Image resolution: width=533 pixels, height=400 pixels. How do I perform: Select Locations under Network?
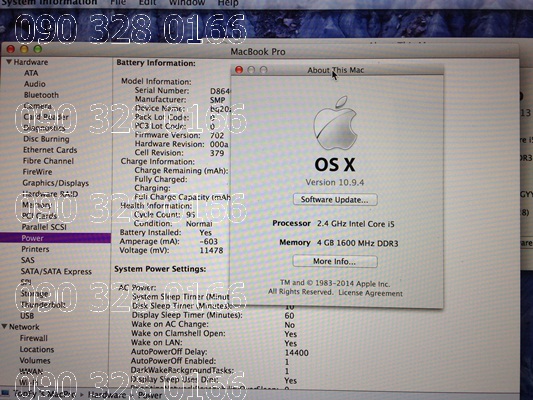(37, 349)
